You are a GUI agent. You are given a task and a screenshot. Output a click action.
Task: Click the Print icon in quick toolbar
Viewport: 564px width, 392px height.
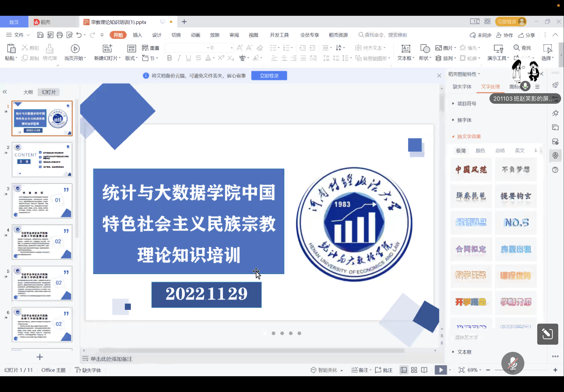pyautogui.click(x=60, y=35)
